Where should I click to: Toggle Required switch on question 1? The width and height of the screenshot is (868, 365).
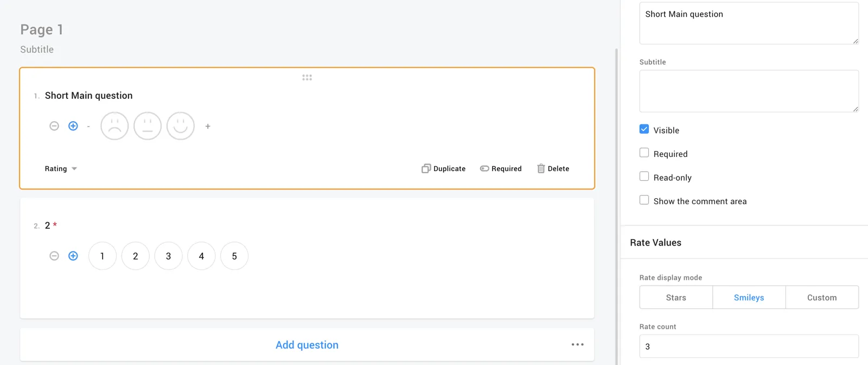tap(501, 169)
